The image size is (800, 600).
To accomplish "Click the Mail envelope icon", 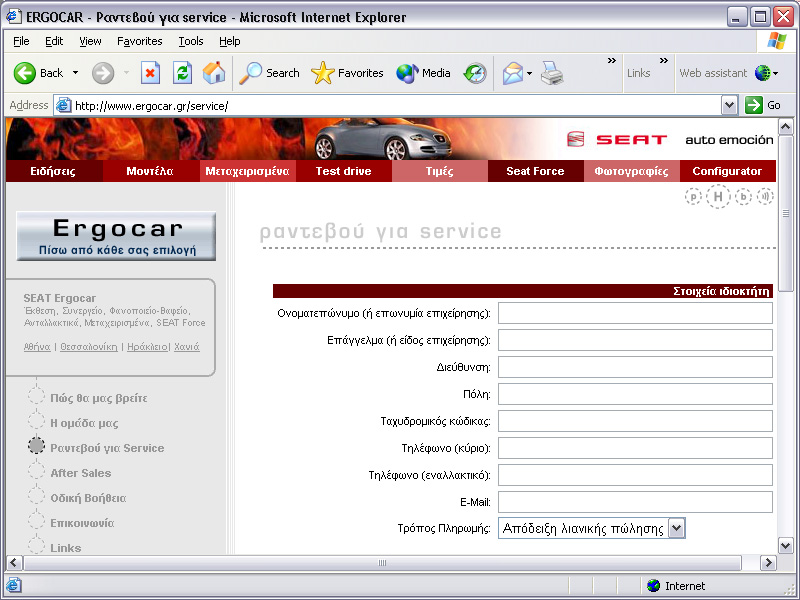I will [513, 73].
